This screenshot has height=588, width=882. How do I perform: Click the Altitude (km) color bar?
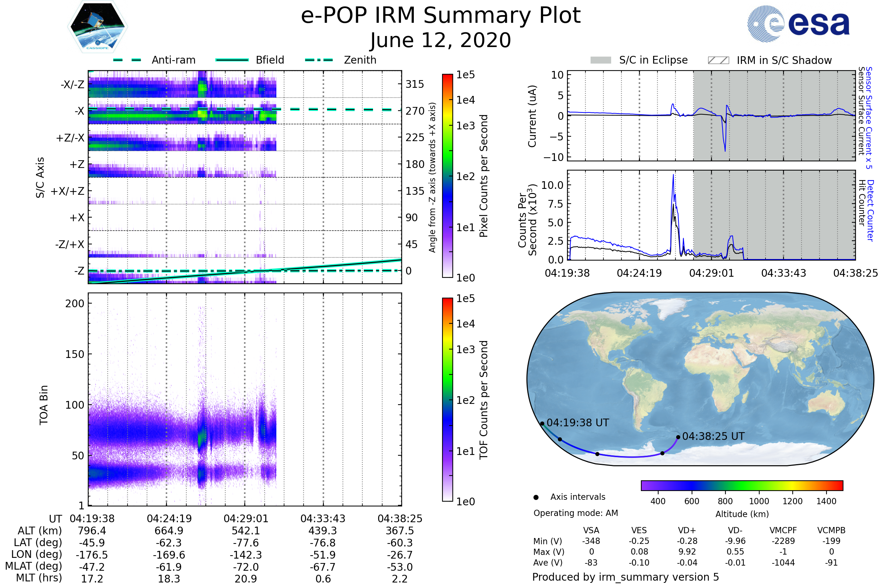(742, 485)
